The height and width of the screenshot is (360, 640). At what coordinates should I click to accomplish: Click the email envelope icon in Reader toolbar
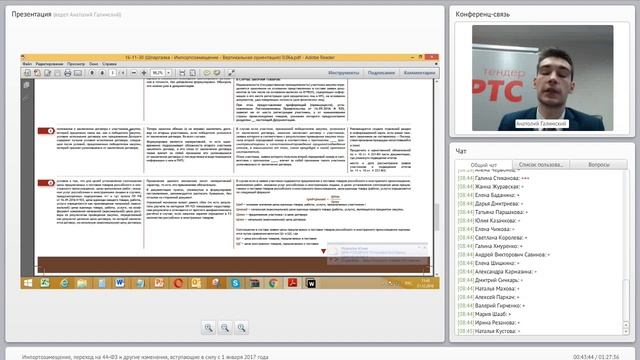click(x=78, y=73)
